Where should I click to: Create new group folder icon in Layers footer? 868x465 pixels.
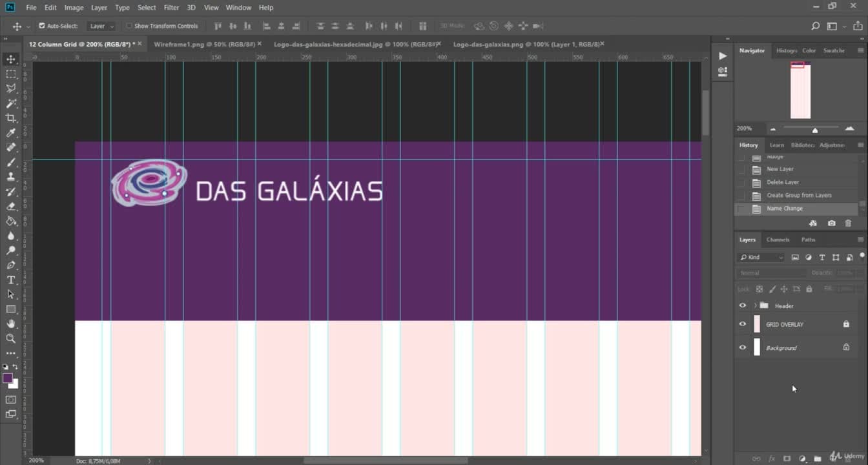pyautogui.click(x=818, y=459)
